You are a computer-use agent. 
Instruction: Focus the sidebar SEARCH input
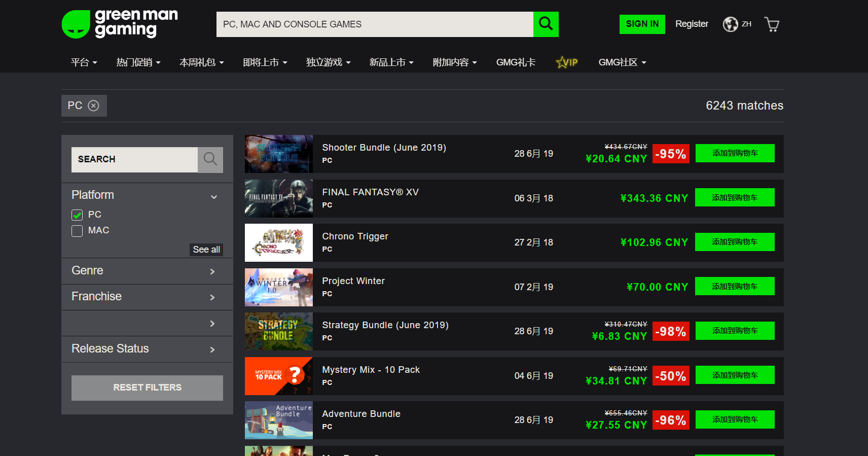click(x=134, y=160)
